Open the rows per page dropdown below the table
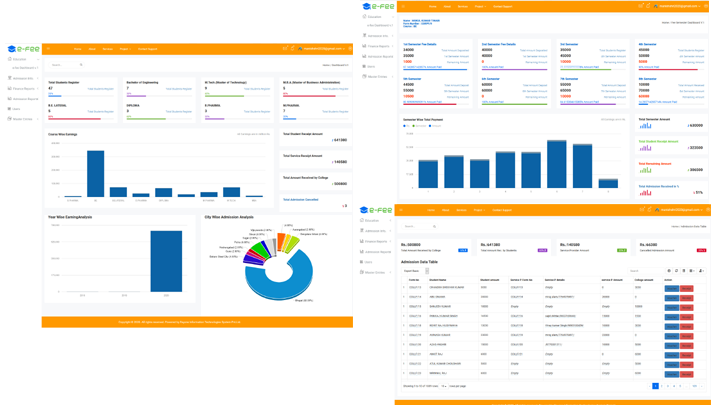The image size is (720, 405). pyautogui.click(x=444, y=386)
